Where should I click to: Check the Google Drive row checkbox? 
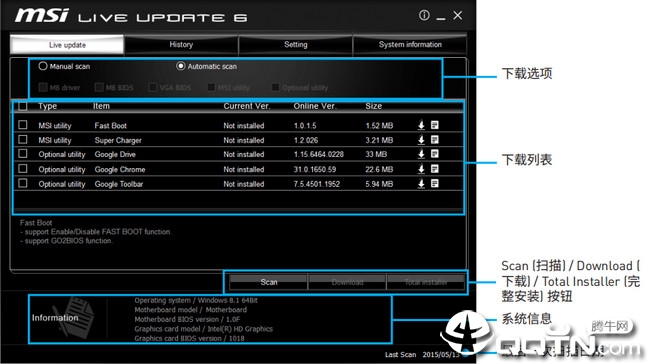click(23, 154)
